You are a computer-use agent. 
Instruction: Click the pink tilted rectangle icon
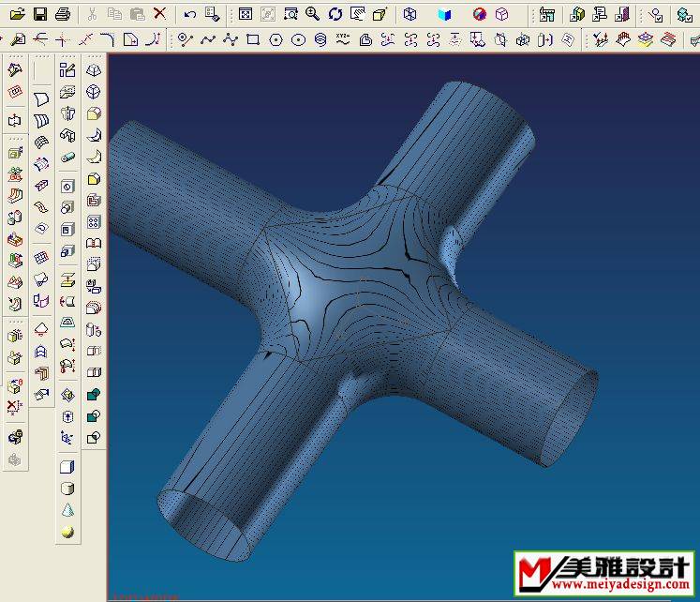point(15,92)
